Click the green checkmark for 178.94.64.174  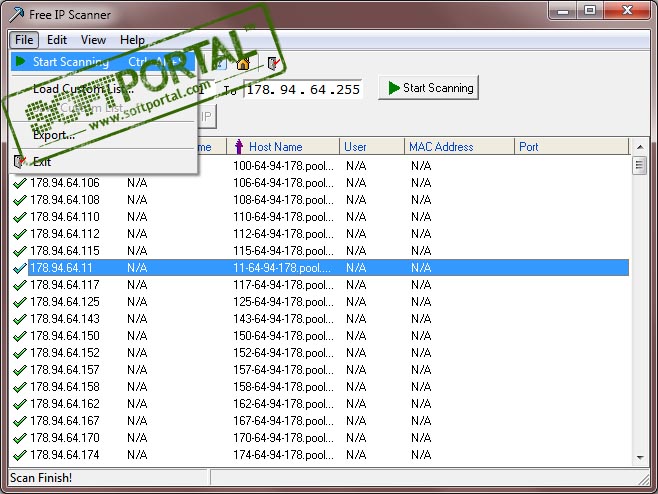coord(20,455)
